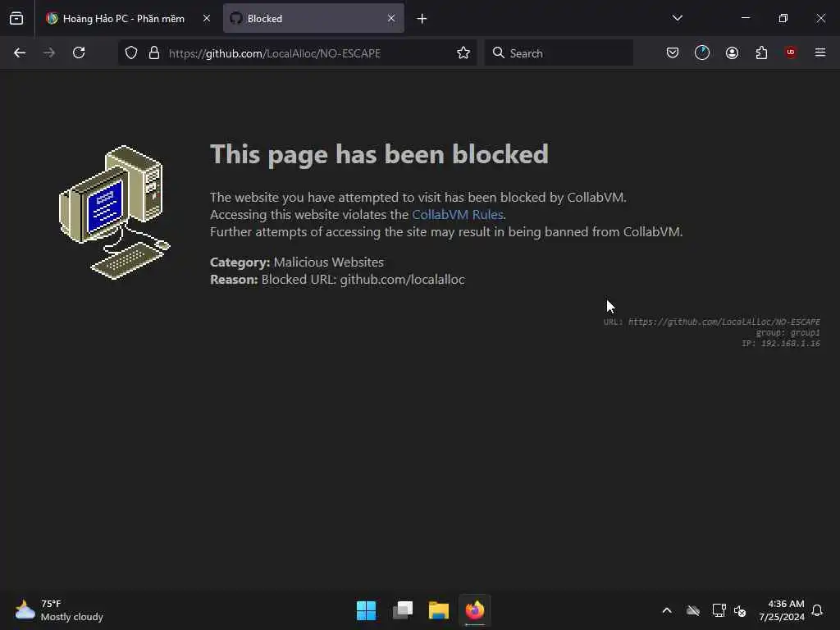Open clock showing 4:36 AM
The width and height of the screenshot is (840, 630).
(782, 610)
